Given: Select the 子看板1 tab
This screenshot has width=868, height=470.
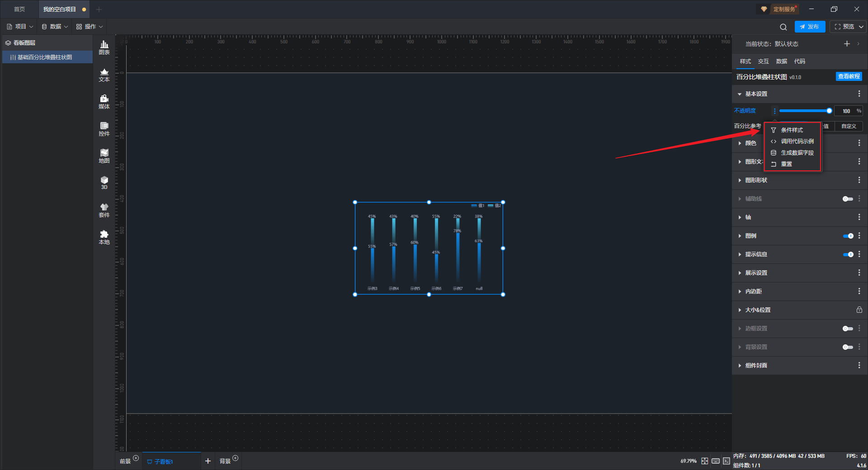Looking at the screenshot, I should [x=171, y=461].
